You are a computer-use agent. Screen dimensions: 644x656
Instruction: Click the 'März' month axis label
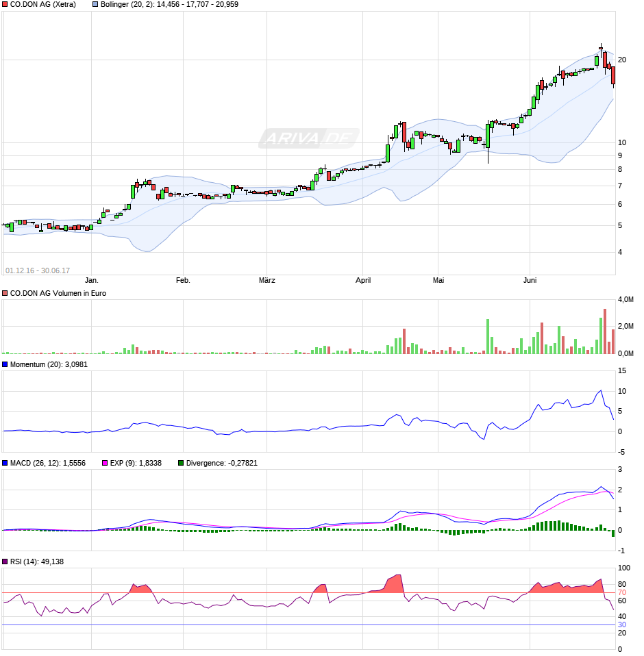(267, 280)
